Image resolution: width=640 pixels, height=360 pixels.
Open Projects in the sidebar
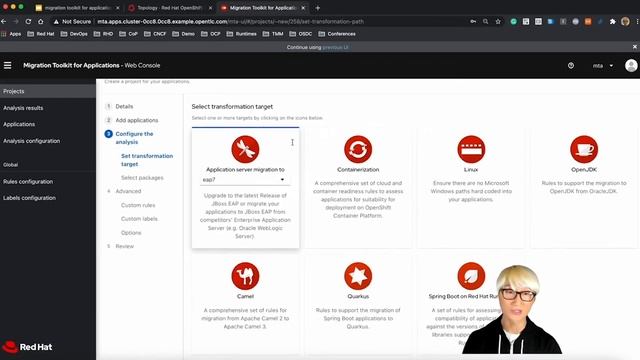click(48, 91)
